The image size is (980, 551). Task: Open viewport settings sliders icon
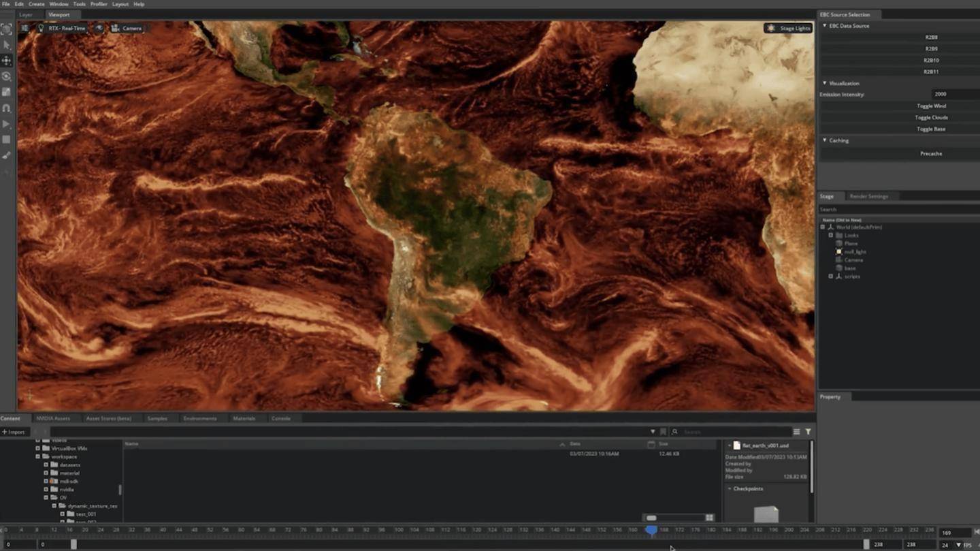point(24,28)
